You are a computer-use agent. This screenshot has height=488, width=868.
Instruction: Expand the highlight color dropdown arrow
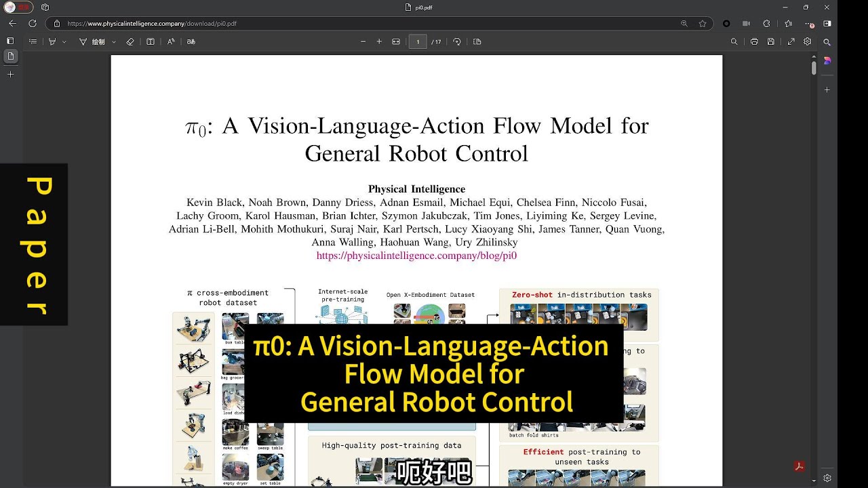64,41
